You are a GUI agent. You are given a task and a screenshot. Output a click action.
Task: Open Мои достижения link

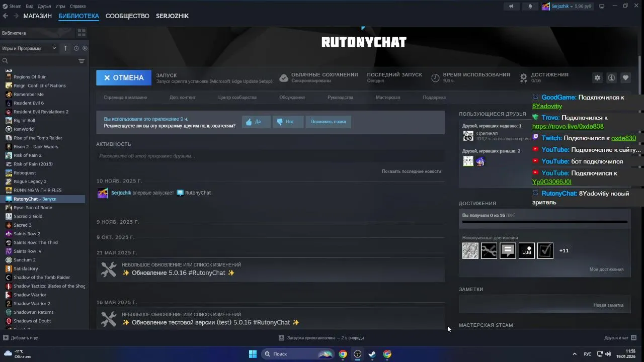pos(606,269)
